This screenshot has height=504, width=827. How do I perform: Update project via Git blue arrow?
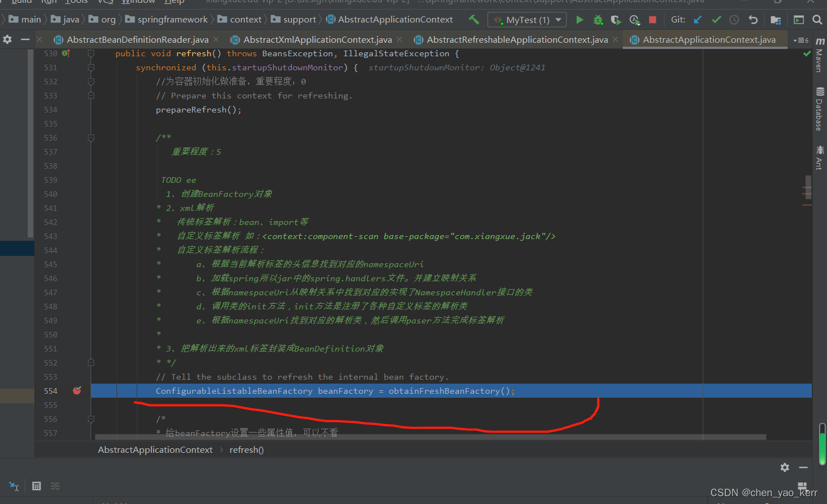(x=698, y=20)
